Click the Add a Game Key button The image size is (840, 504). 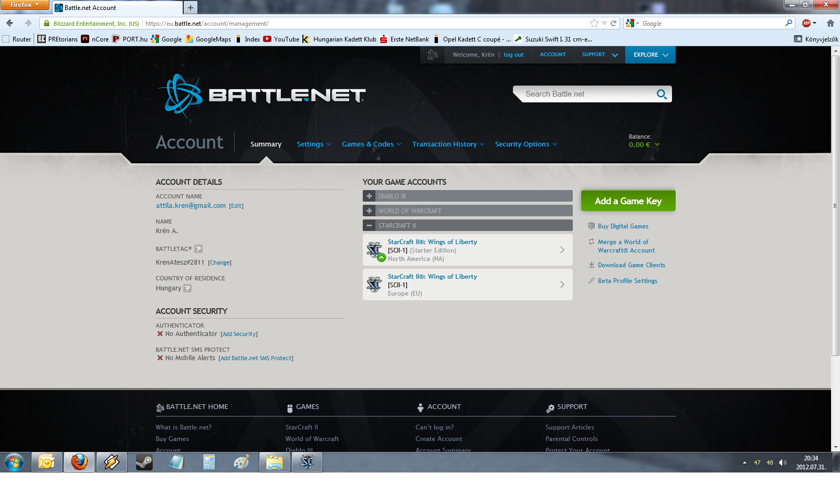628,201
